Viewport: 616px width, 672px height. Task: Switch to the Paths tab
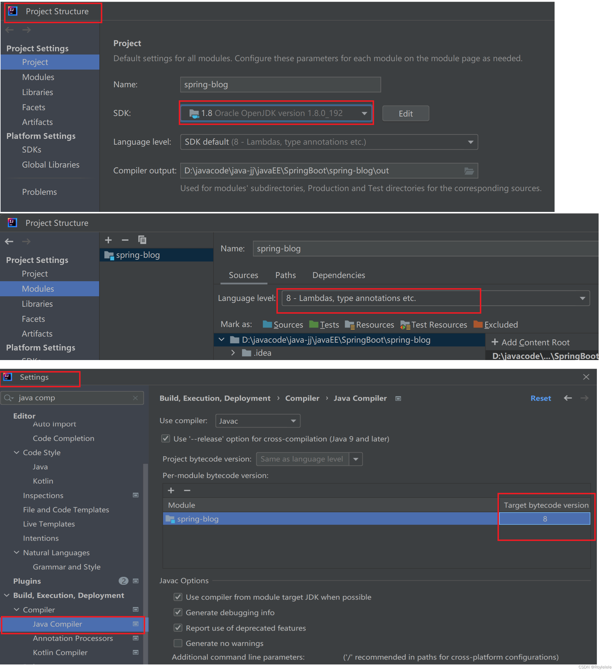(x=286, y=275)
